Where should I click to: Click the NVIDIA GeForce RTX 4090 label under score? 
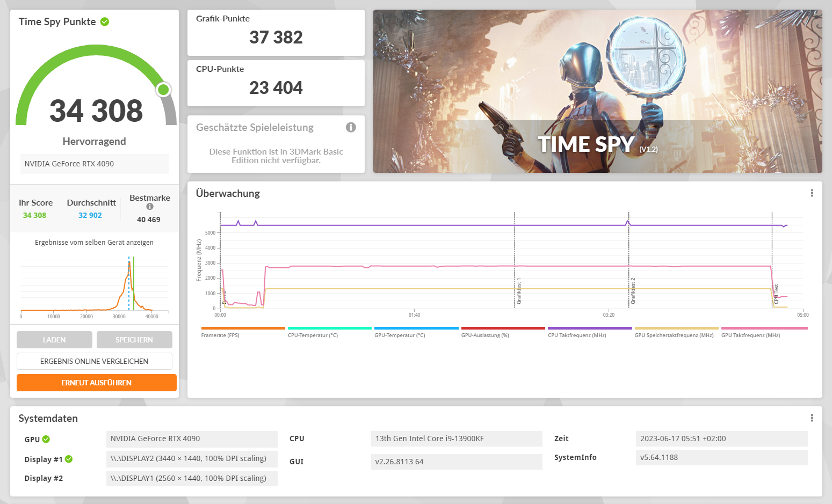pyautogui.click(x=95, y=164)
